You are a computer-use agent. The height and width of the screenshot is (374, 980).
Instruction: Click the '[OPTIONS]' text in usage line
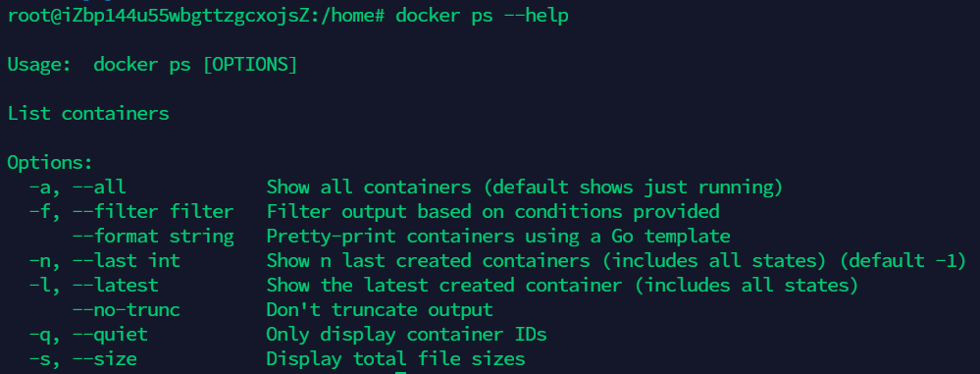250,65
